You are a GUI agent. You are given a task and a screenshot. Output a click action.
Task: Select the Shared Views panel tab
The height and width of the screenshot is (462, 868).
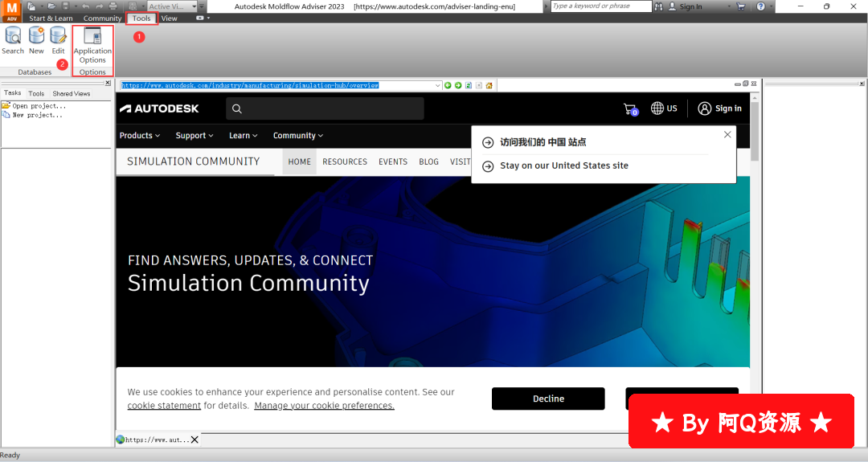(72, 93)
